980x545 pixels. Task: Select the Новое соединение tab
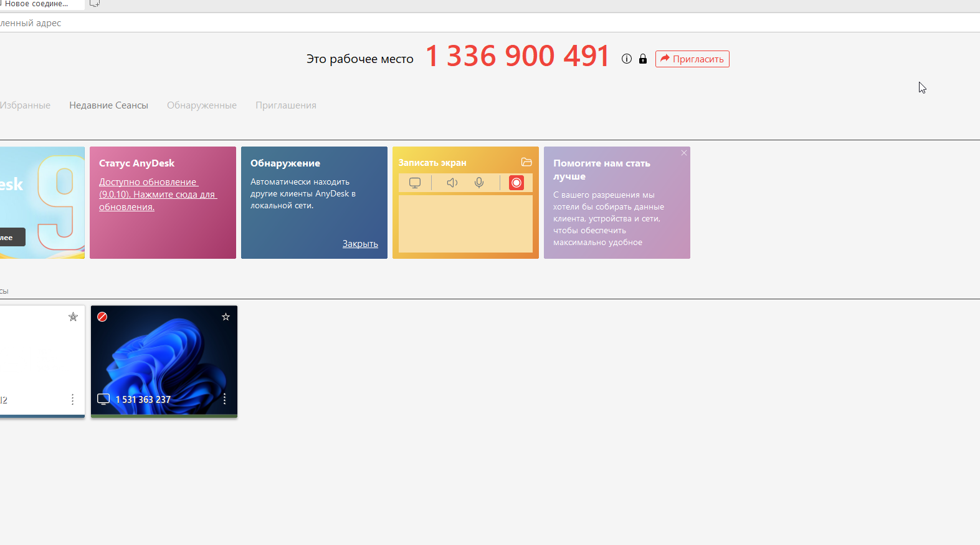[x=41, y=4]
